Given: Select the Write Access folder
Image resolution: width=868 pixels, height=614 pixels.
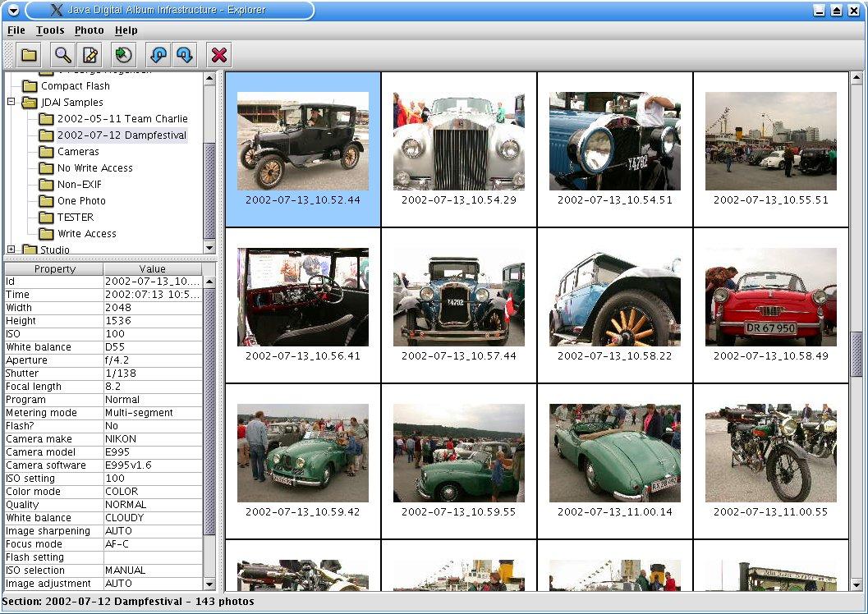Looking at the screenshot, I should tap(87, 234).
